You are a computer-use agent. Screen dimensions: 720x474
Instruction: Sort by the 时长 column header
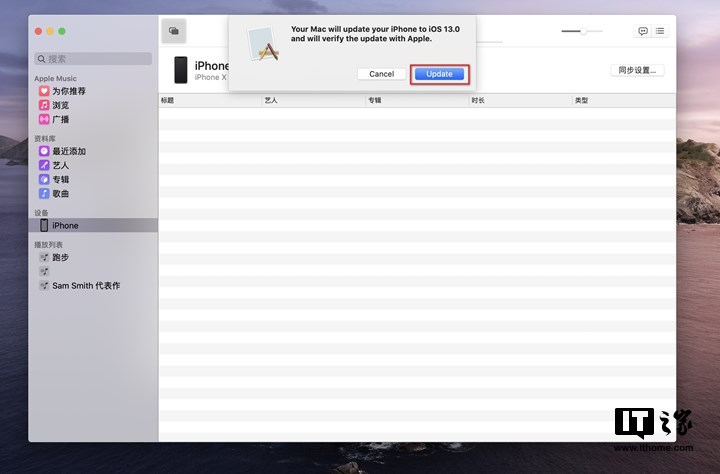pyautogui.click(x=521, y=100)
